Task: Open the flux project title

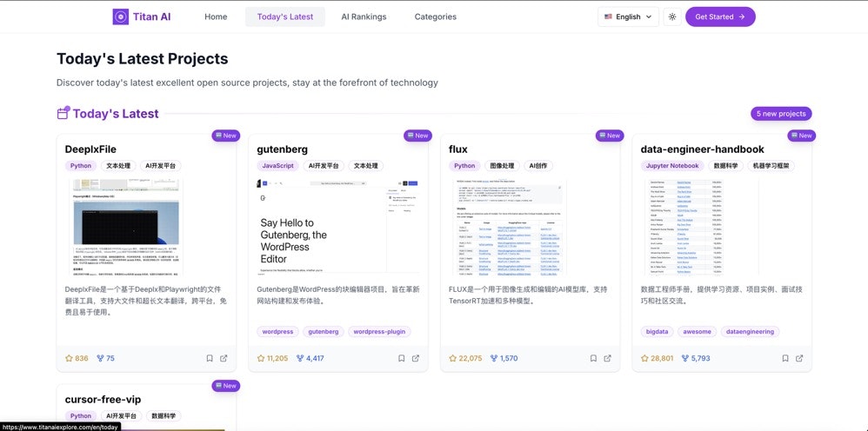Action: (x=457, y=149)
